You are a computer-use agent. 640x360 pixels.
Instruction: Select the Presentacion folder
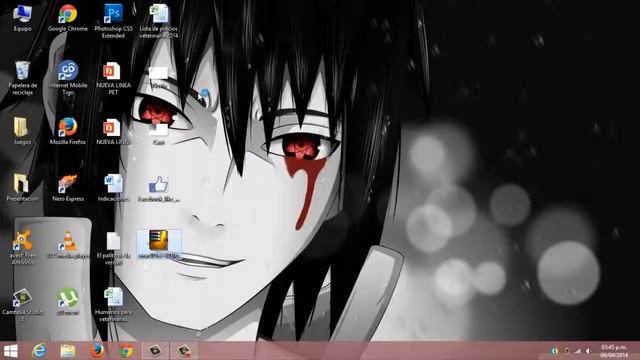pyautogui.click(x=22, y=188)
